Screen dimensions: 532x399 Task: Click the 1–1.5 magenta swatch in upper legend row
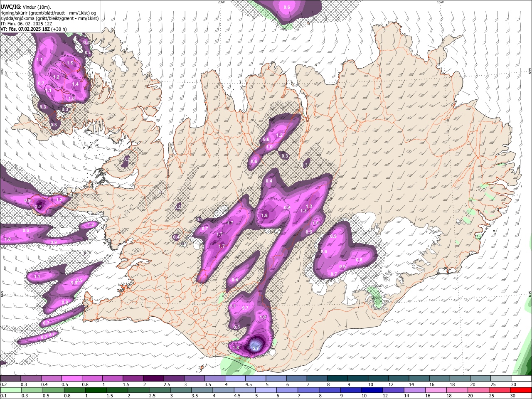[113, 379]
